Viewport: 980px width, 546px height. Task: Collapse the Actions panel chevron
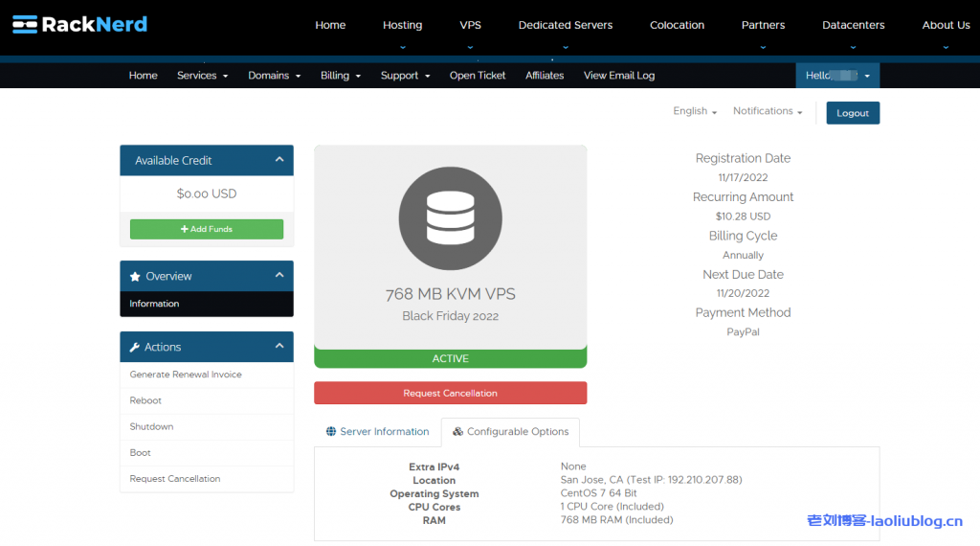click(279, 347)
